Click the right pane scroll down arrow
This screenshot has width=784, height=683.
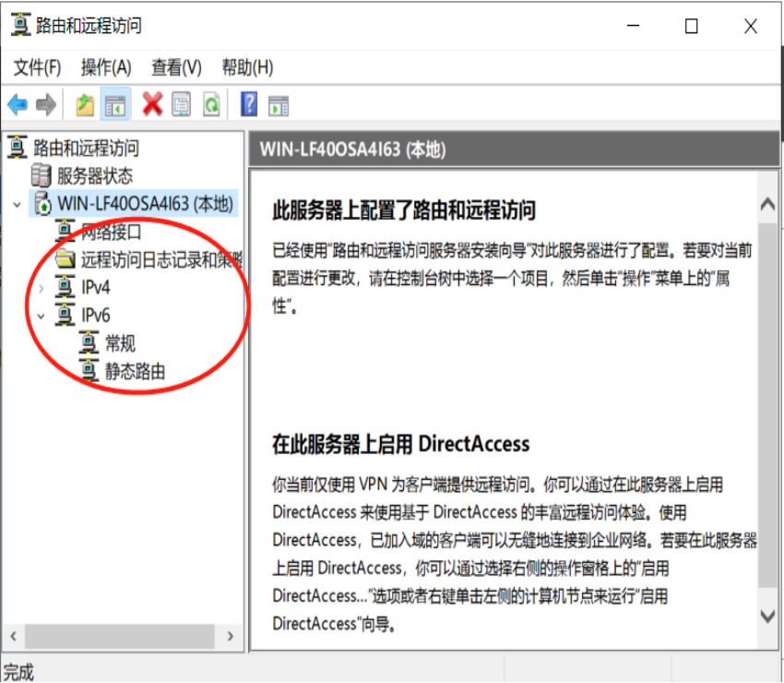point(767,616)
